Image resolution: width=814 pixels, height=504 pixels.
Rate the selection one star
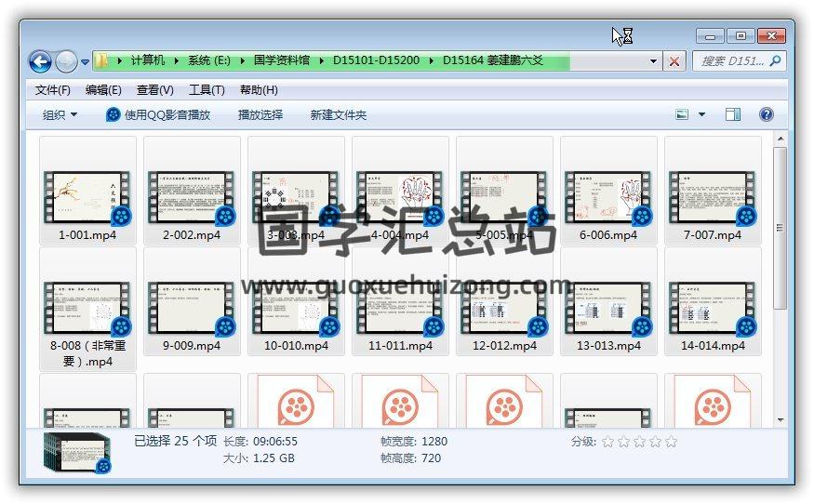607,442
